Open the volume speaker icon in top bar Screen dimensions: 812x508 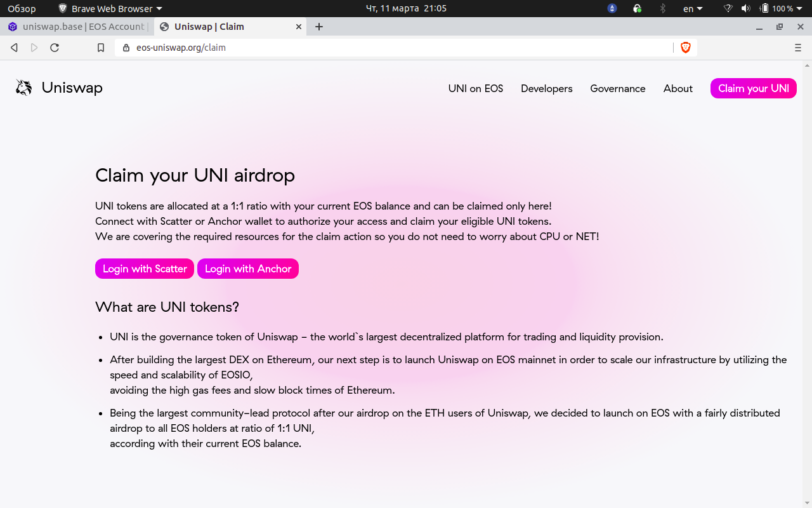(x=745, y=9)
